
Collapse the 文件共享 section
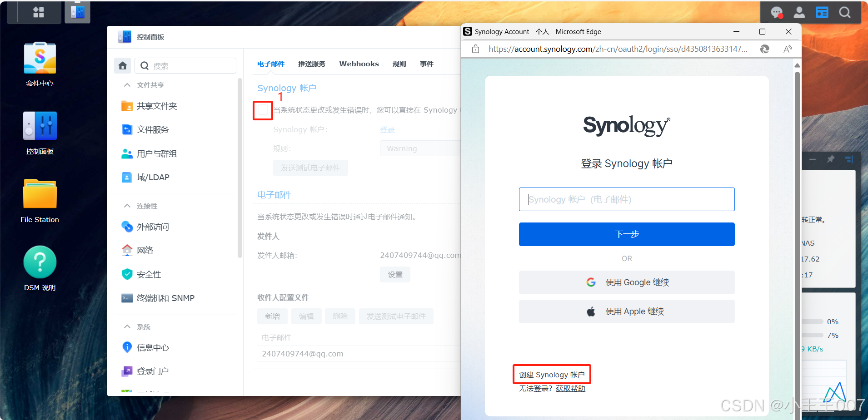[127, 85]
